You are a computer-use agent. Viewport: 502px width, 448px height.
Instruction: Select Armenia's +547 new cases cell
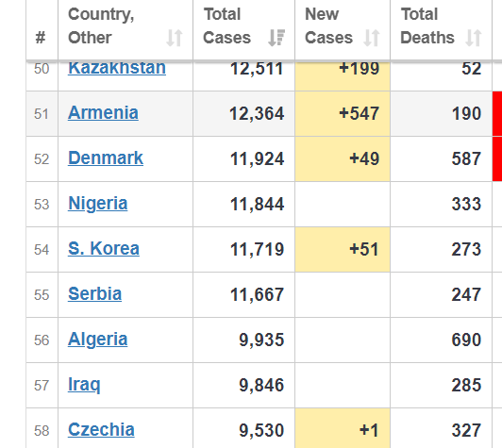[343, 113]
